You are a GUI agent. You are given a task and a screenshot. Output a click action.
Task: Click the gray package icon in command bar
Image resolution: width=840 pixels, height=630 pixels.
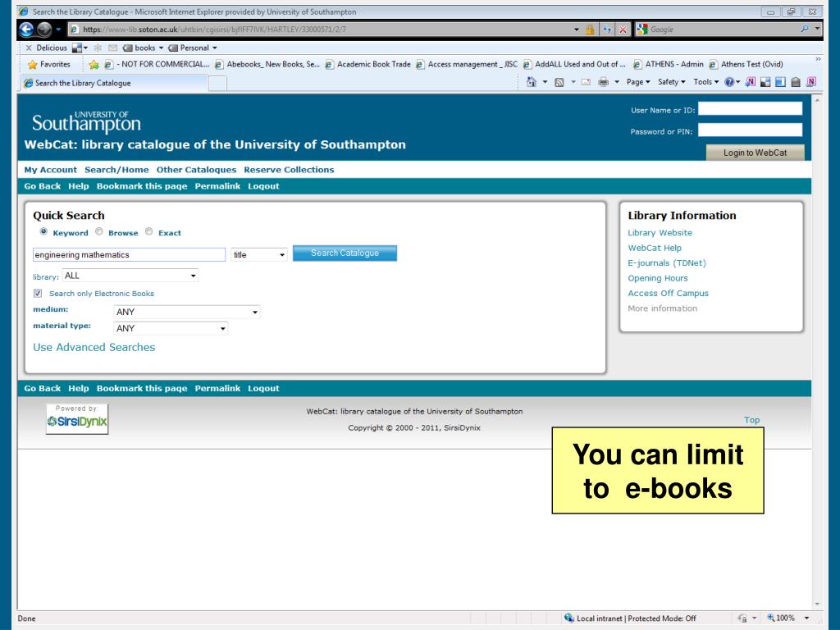click(796, 82)
